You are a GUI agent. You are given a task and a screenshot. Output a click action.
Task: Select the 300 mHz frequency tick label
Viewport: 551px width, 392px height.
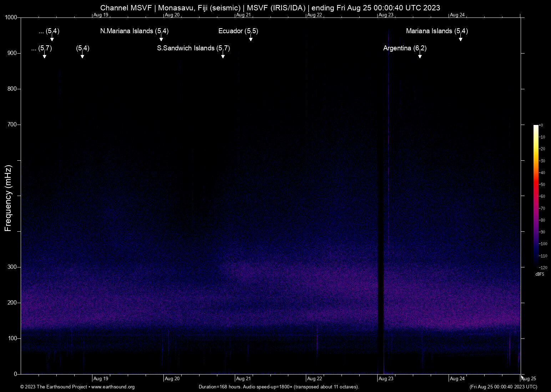(12, 267)
